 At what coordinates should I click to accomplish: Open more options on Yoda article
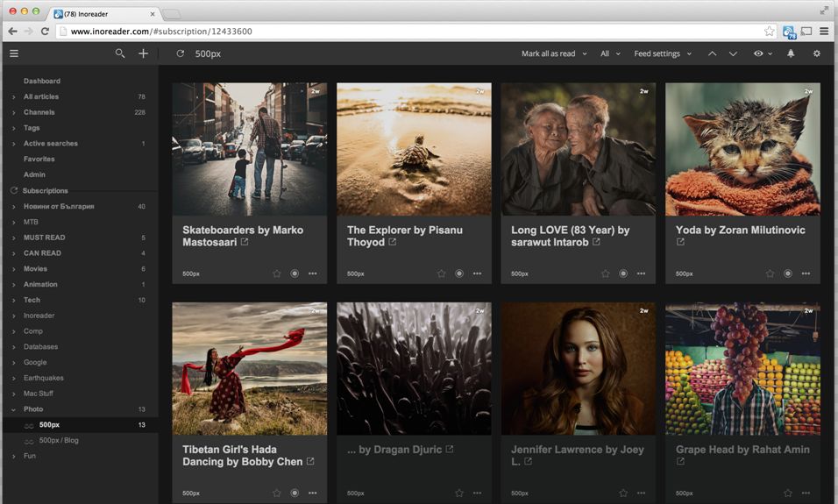806,273
